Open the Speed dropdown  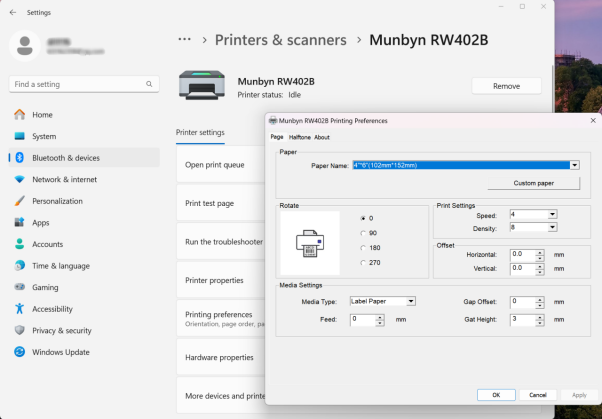click(x=552, y=214)
